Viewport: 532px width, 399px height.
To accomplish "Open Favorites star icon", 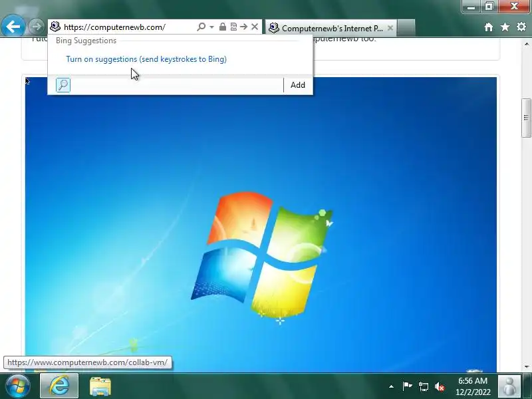I will coord(505,27).
